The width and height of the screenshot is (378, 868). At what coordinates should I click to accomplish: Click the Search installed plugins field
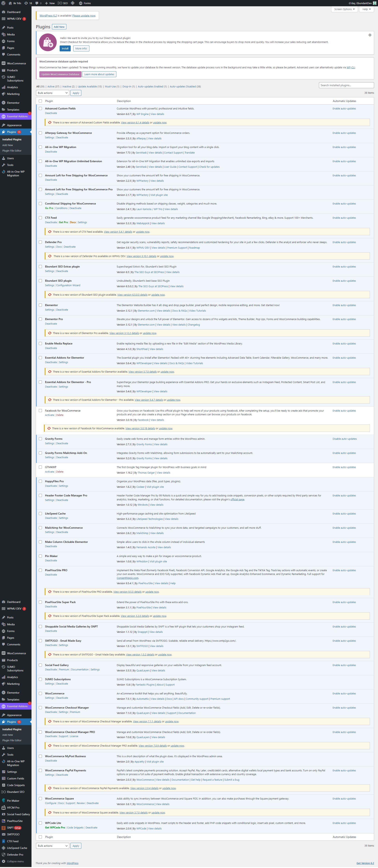tap(346, 85)
